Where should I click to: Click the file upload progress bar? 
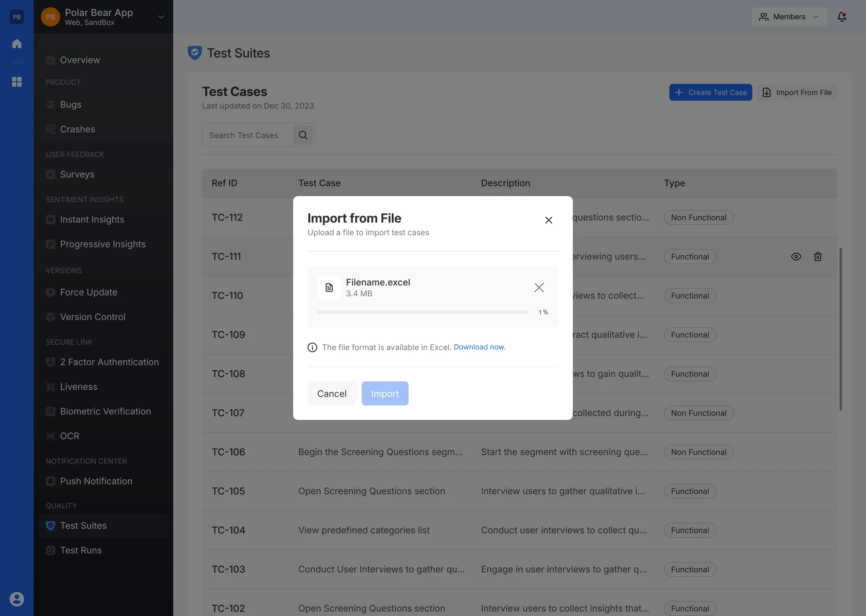423,312
